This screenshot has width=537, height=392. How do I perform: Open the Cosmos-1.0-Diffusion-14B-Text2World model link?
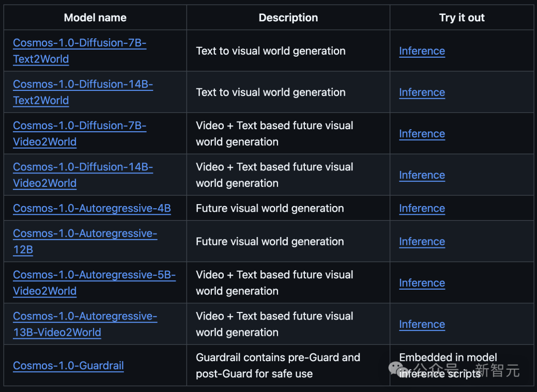(x=83, y=92)
